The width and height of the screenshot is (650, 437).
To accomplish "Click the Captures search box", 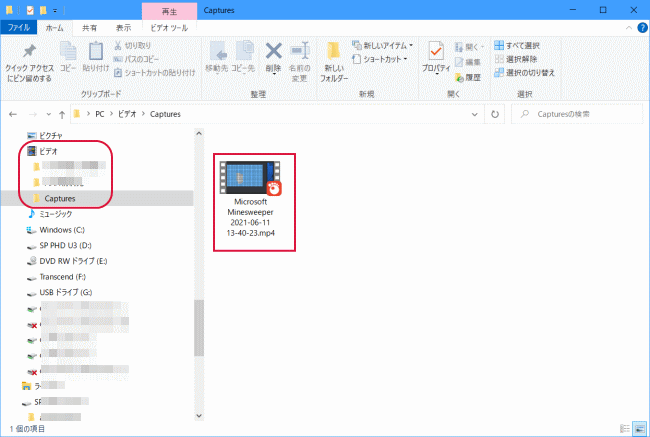I will coord(576,114).
